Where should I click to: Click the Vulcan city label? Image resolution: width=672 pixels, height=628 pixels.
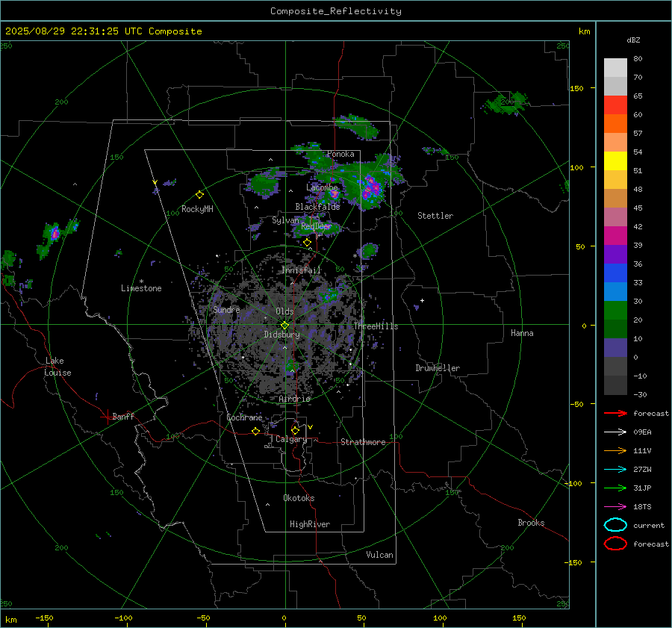379,555
